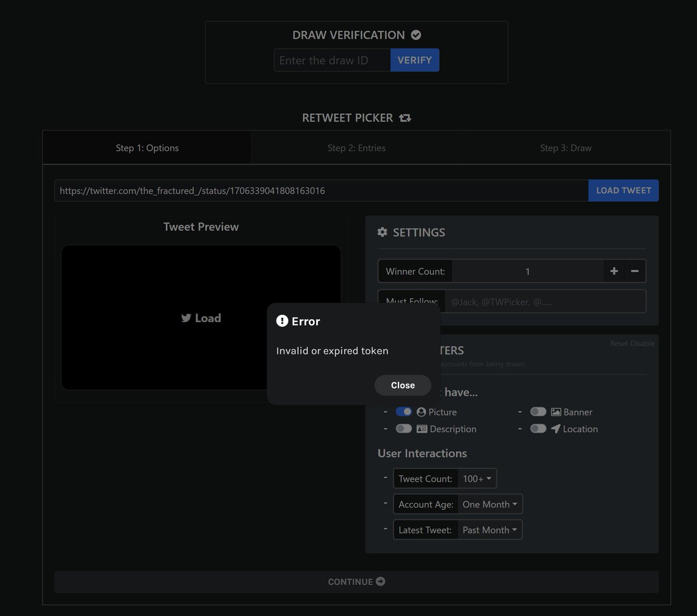697x616 pixels.
Task: Click the Reset link in filters panel
Action: pyautogui.click(x=619, y=343)
